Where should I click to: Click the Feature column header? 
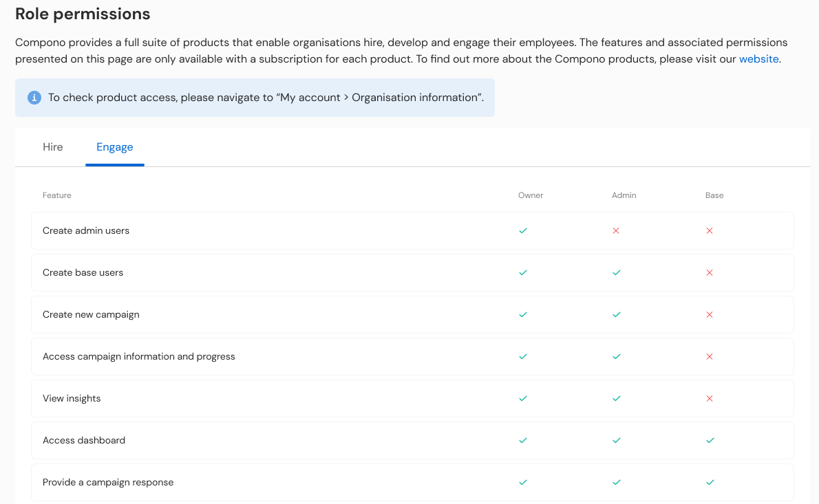pos(57,195)
